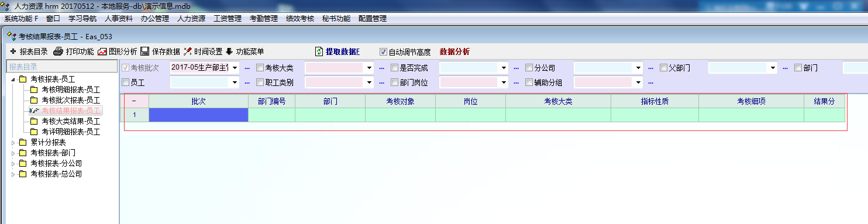Viewport: 868px width, 224px height.
Task: Open the 工资管理 menu
Action: [228, 19]
